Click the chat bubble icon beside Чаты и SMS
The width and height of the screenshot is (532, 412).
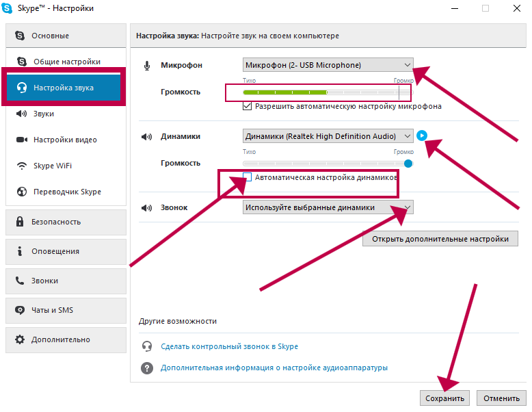(20, 310)
